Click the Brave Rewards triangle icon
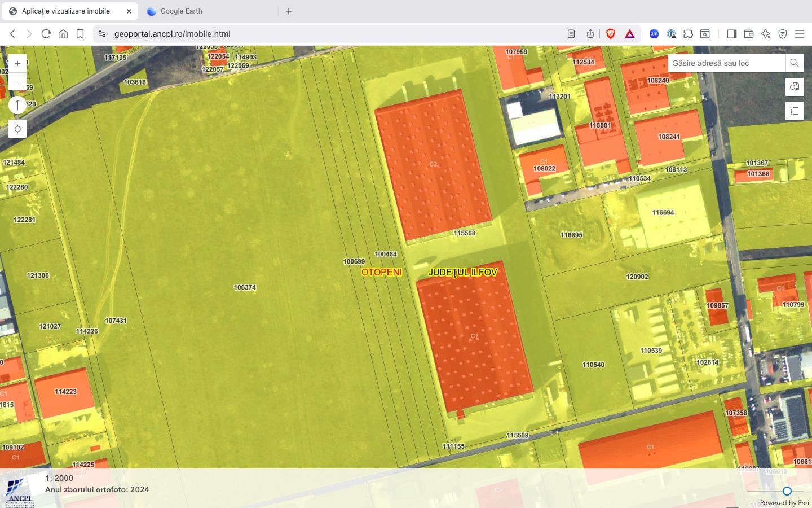 point(629,34)
